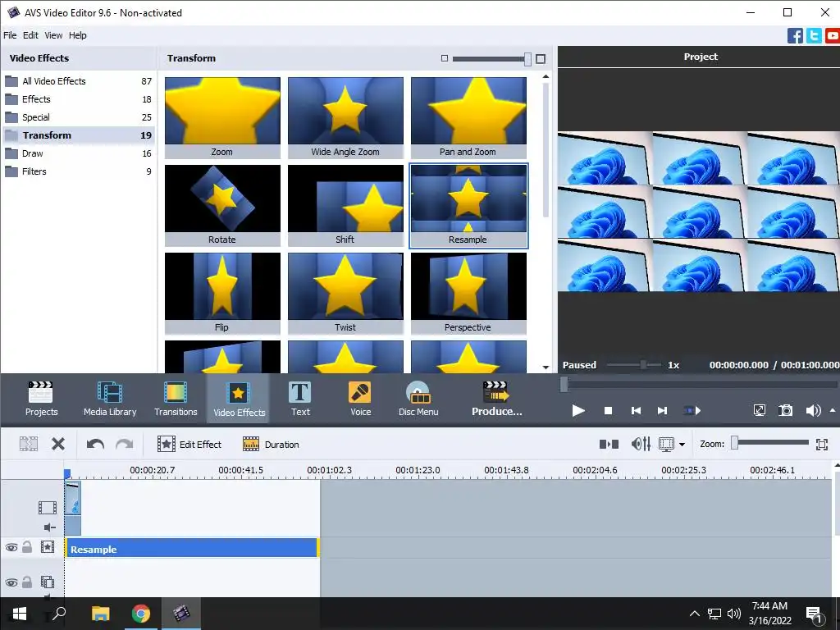Select All Video Effects folder
Screen dimensions: 840x630
tap(78, 81)
